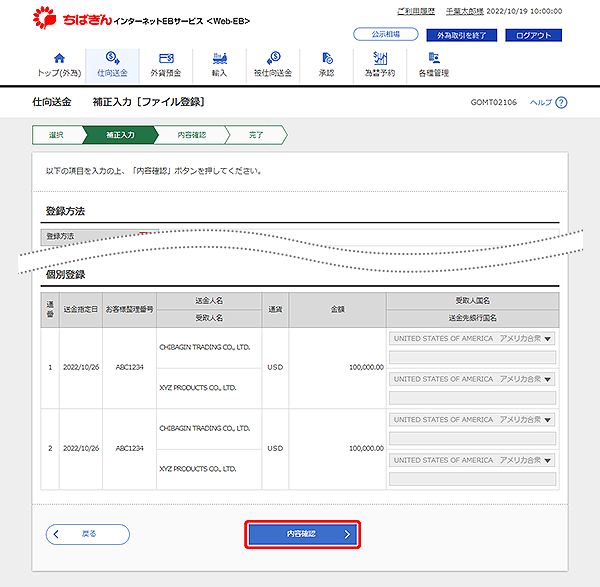Click the ヘルプ question mark icon
600x587 pixels.
coord(561,102)
